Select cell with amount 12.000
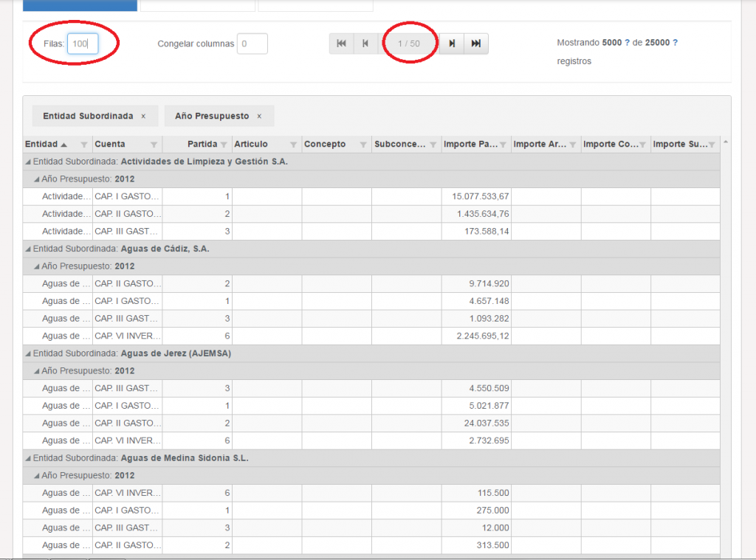Image resolution: width=756 pixels, height=560 pixels. pos(476,528)
